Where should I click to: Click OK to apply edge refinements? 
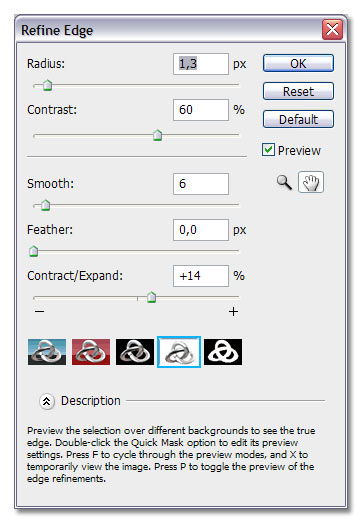pos(298,63)
